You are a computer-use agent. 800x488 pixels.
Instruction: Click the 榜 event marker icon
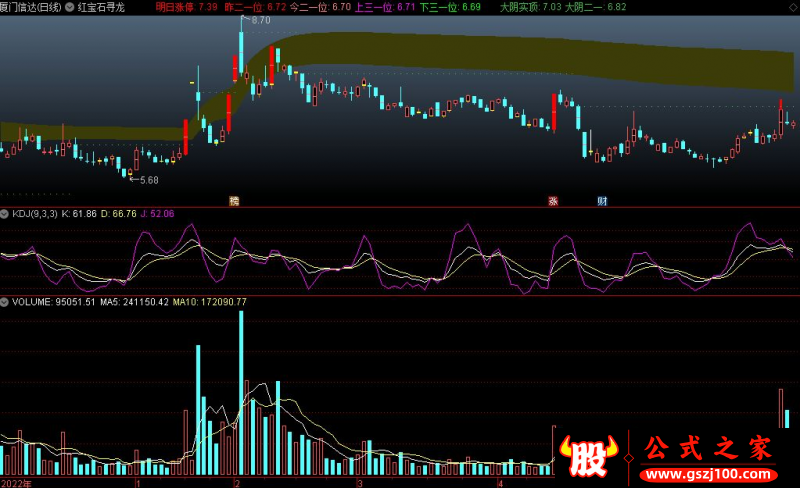pos(234,201)
